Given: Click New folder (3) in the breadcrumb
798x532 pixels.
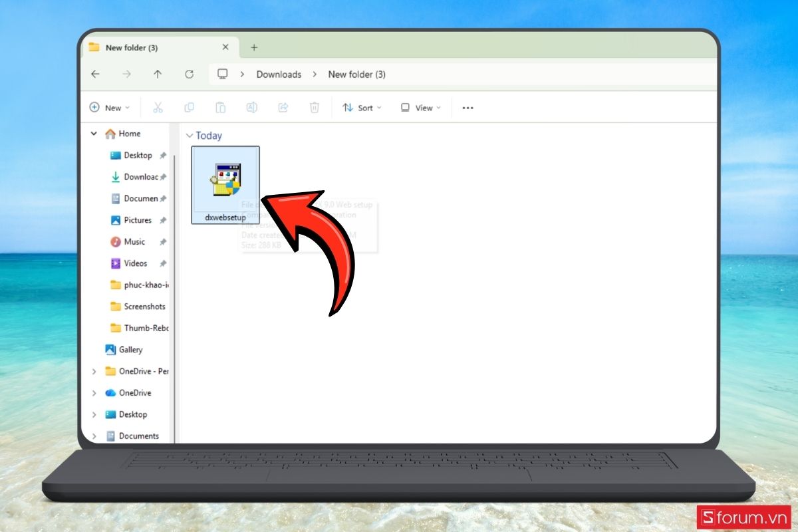Looking at the screenshot, I should (356, 74).
